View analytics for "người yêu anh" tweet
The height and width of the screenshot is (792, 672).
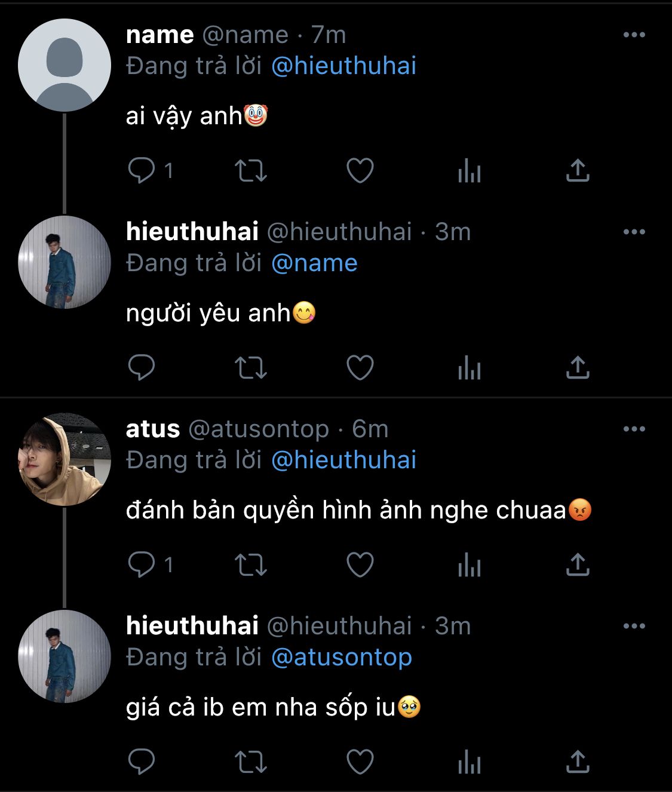pos(469,368)
